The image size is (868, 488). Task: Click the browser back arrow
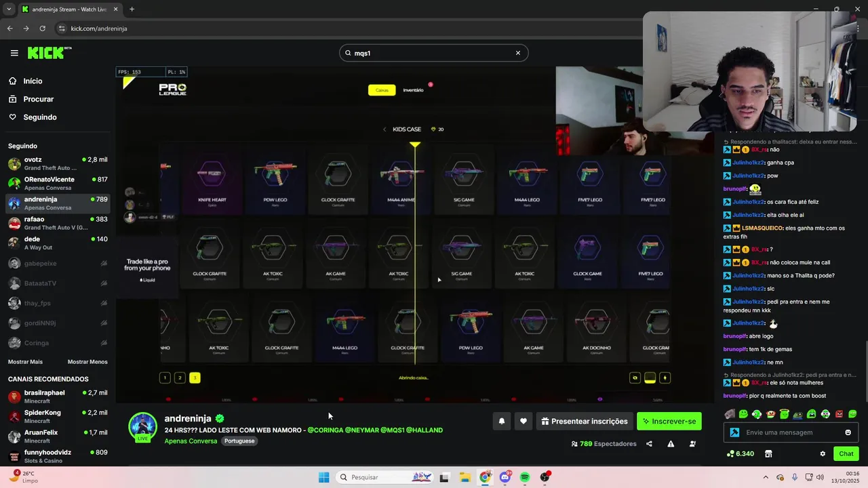(9, 28)
